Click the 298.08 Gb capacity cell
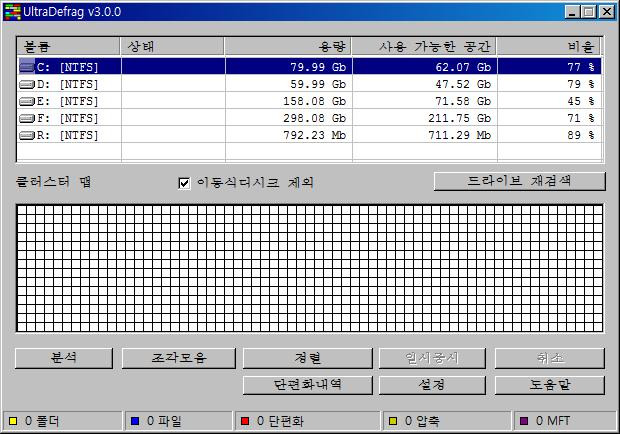 pyautogui.click(x=289, y=118)
